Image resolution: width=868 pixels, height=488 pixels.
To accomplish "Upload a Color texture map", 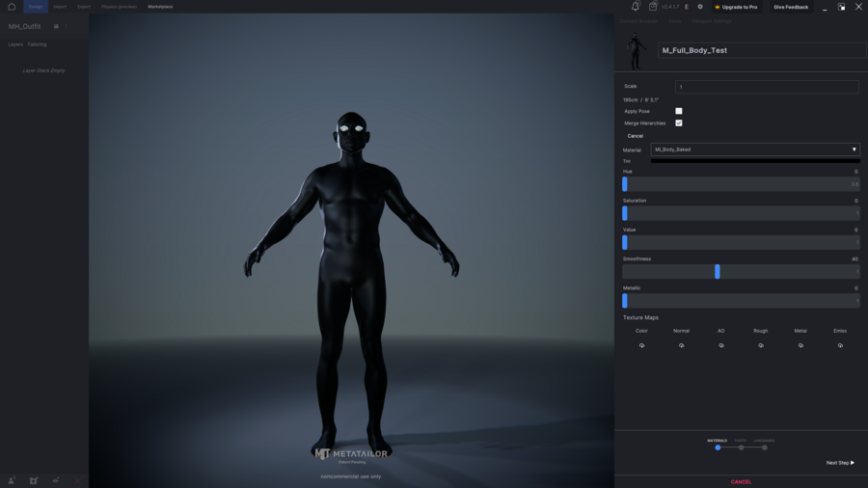I will tap(641, 345).
